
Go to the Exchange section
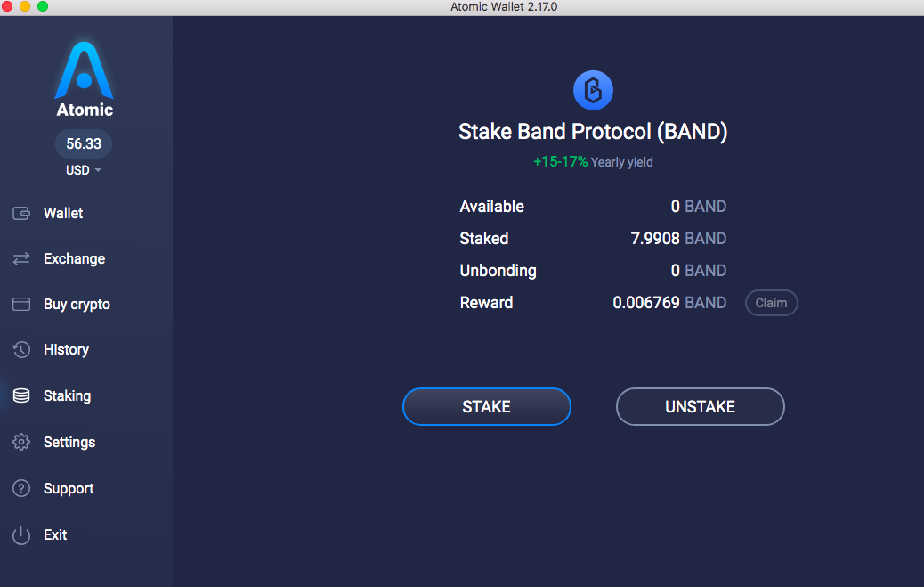pos(74,258)
